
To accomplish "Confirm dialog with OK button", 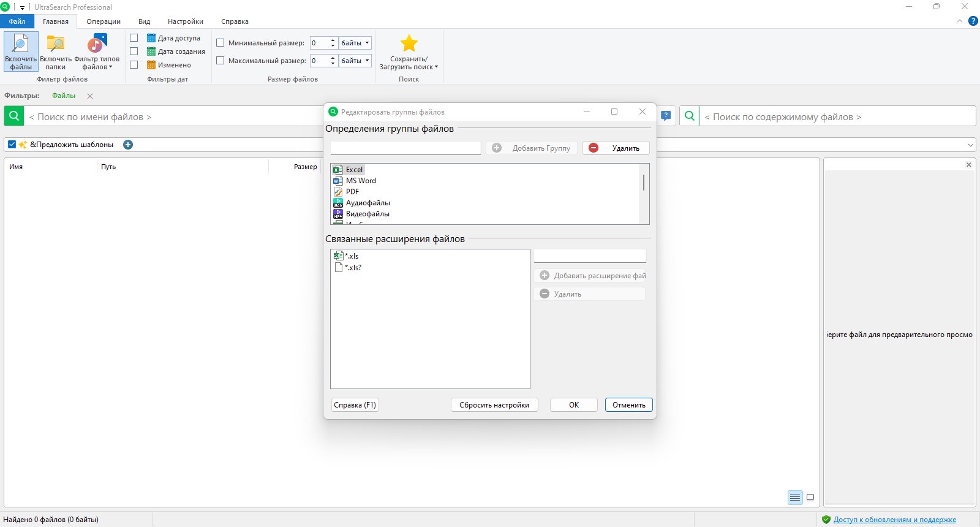I will [574, 405].
